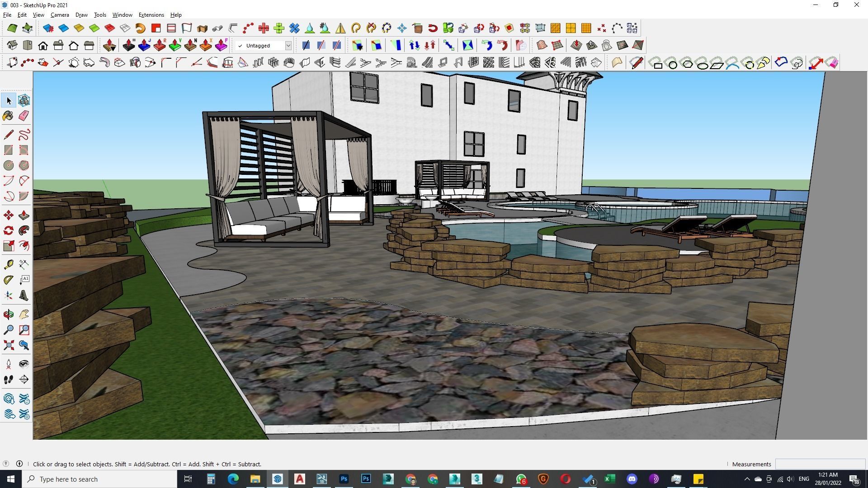The height and width of the screenshot is (488, 868).
Task: Choose the Zoom magnifier tool
Action: pyautogui.click(x=9, y=330)
